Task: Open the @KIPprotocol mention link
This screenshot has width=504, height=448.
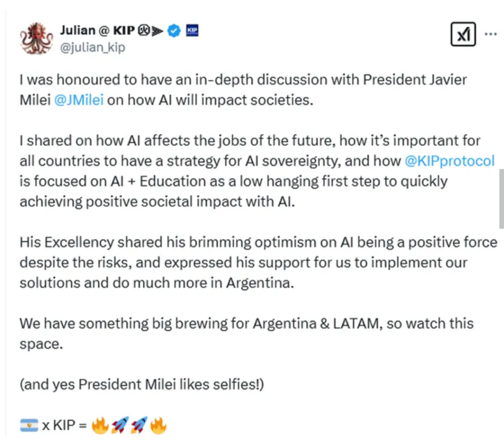Action: coord(449,161)
